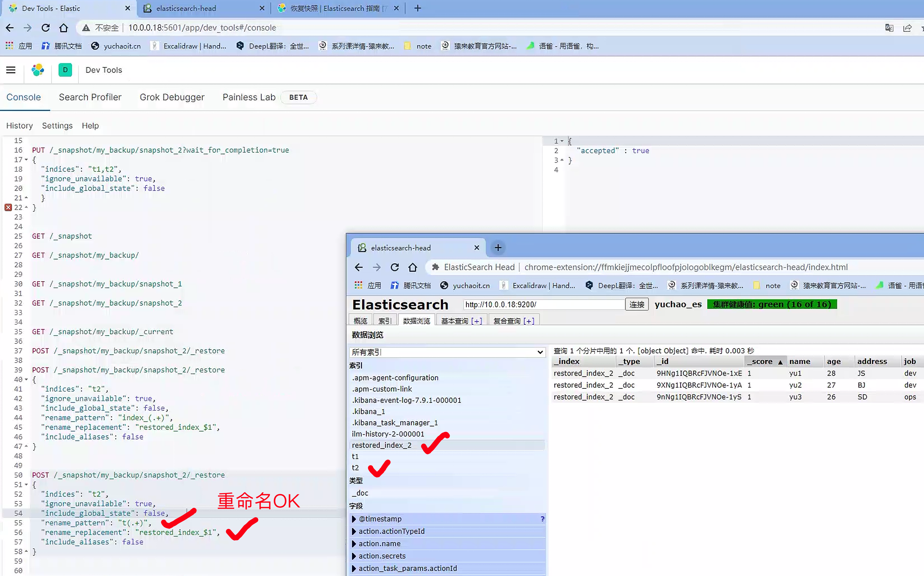Reload the Dev Tools page

click(46, 28)
